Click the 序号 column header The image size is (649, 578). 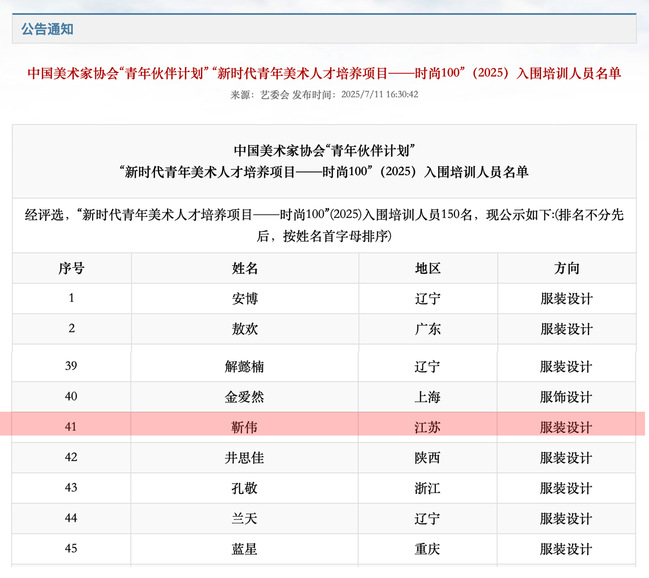[71, 269]
